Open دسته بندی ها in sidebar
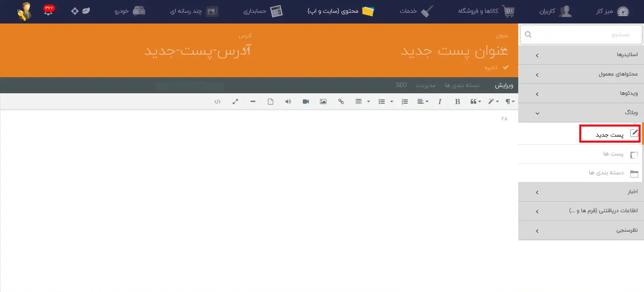 click(x=580, y=173)
